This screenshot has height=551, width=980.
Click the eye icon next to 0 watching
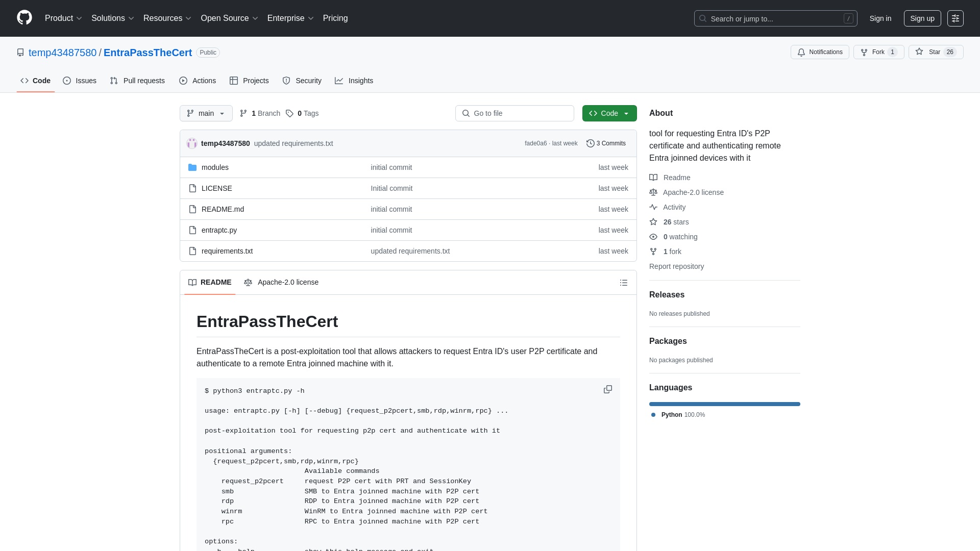point(653,237)
